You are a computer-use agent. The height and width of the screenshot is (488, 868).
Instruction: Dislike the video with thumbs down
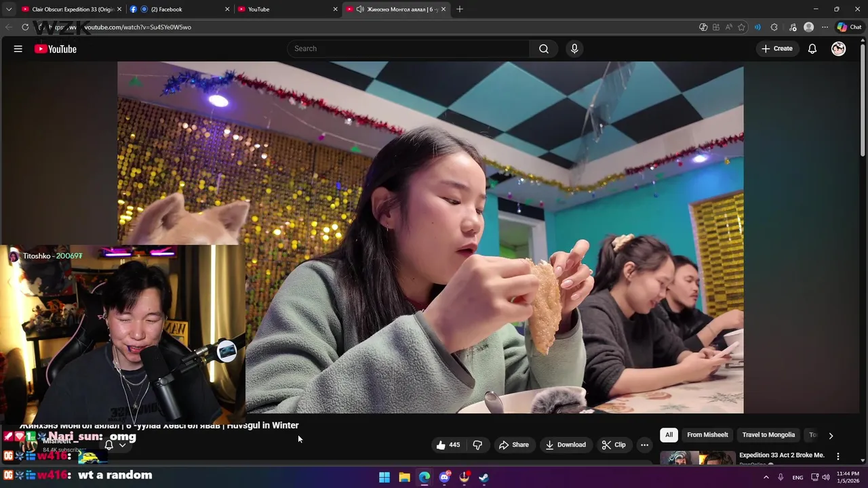pyautogui.click(x=477, y=445)
